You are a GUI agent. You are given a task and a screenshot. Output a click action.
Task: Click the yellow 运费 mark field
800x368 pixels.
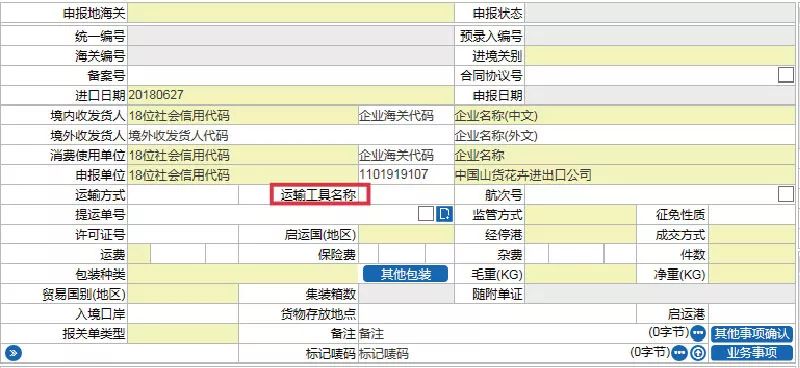(x=138, y=254)
